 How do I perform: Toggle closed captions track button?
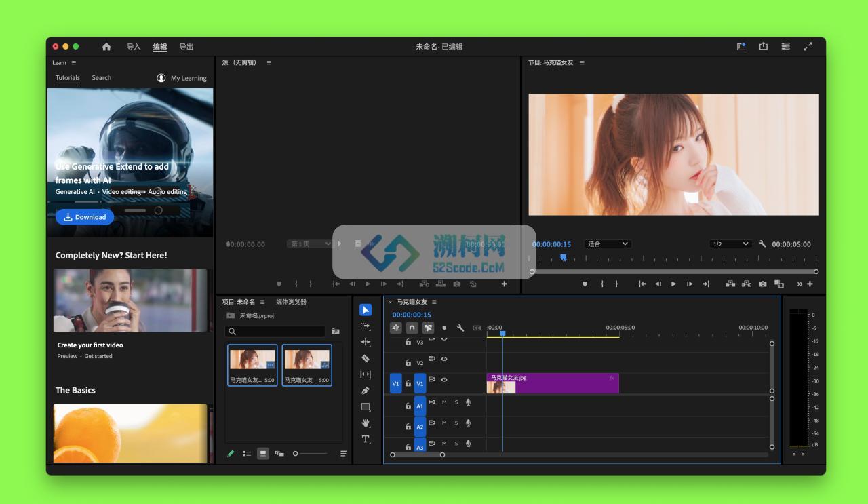pyautogui.click(x=477, y=328)
